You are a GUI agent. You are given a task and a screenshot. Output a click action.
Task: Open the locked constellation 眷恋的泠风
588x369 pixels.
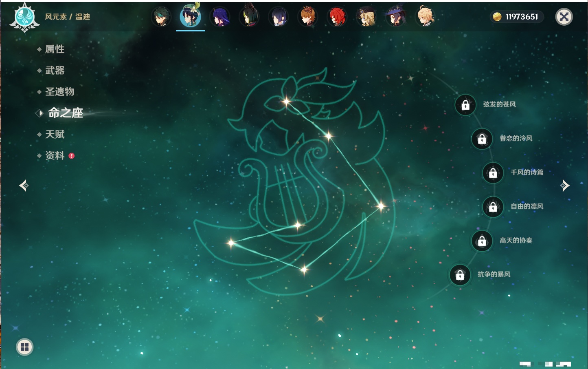(482, 139)
